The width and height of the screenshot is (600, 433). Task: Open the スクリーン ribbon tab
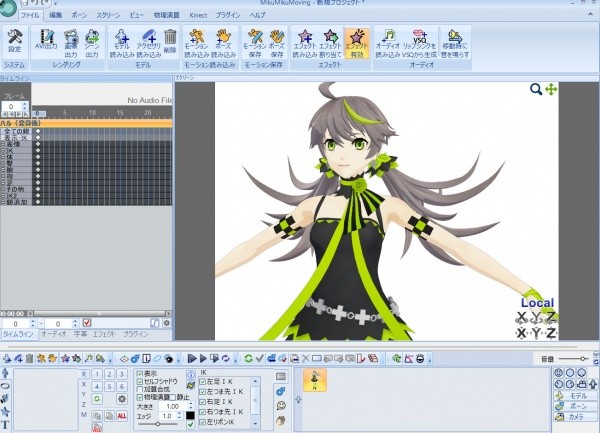click(108, 15)
